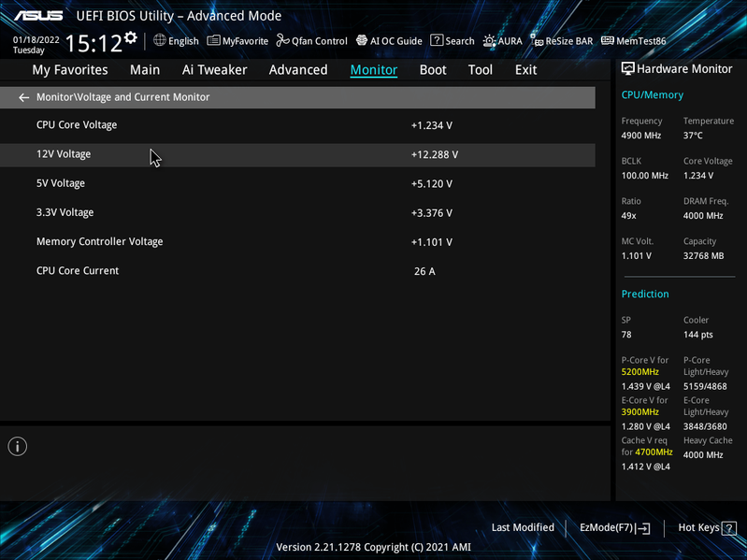Viewport: 747px width, 560px height.
Task: Click the 144 pts cooler score
Action: pyautogui.click(x=698, y=335)
